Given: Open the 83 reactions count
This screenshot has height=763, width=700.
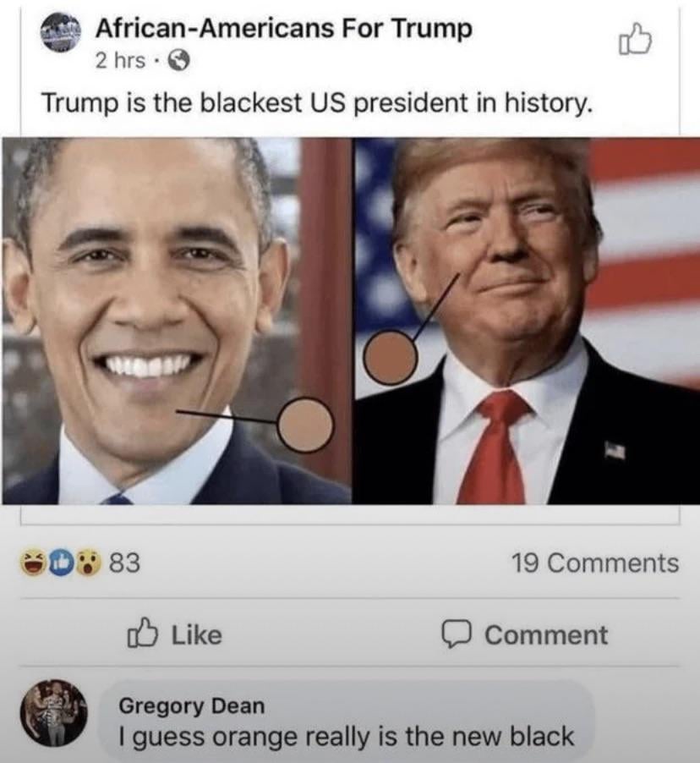Looking at the screenshot, I should (x=124, y=563).
